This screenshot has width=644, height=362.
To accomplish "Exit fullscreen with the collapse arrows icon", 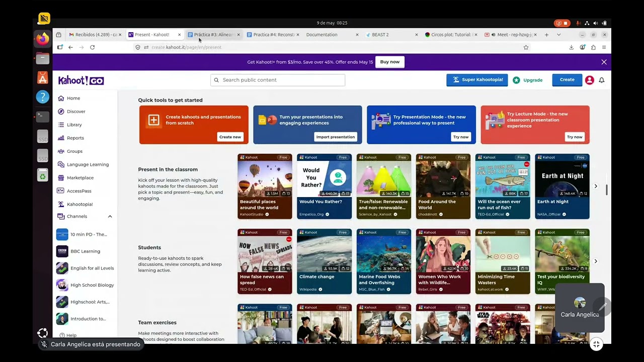I will click(596, 344).
